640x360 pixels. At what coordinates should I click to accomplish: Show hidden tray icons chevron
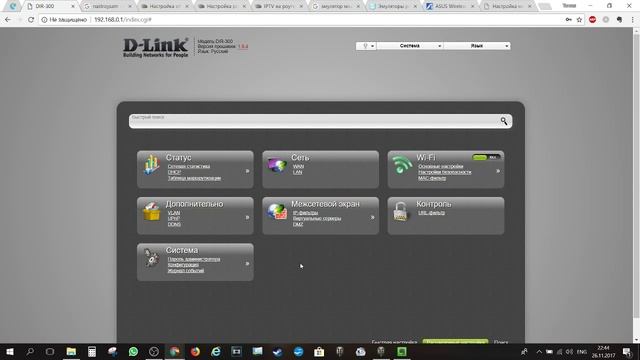539,351
